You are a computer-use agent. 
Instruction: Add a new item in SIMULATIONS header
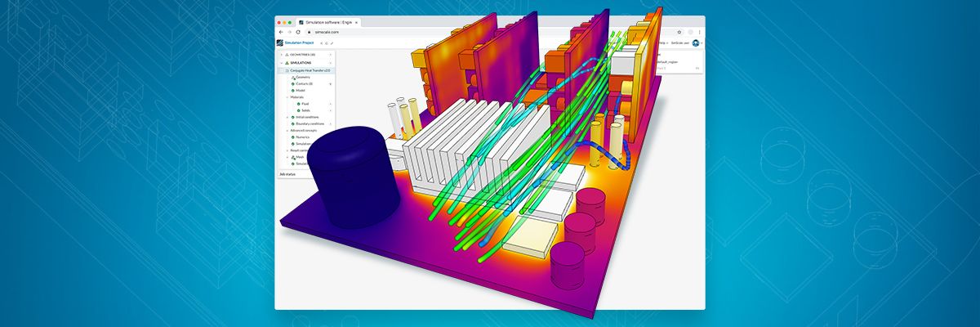(331, 63)
